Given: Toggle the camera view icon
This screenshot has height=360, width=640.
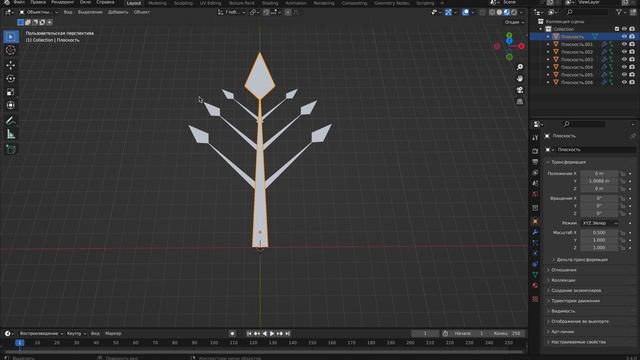Looking at the screenshot, I should (x=520, y=90).
